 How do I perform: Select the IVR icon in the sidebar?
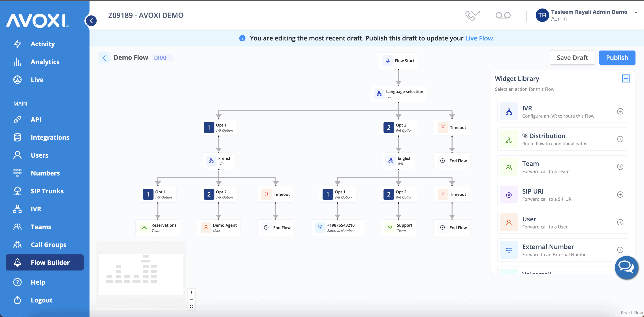point(17,209)
